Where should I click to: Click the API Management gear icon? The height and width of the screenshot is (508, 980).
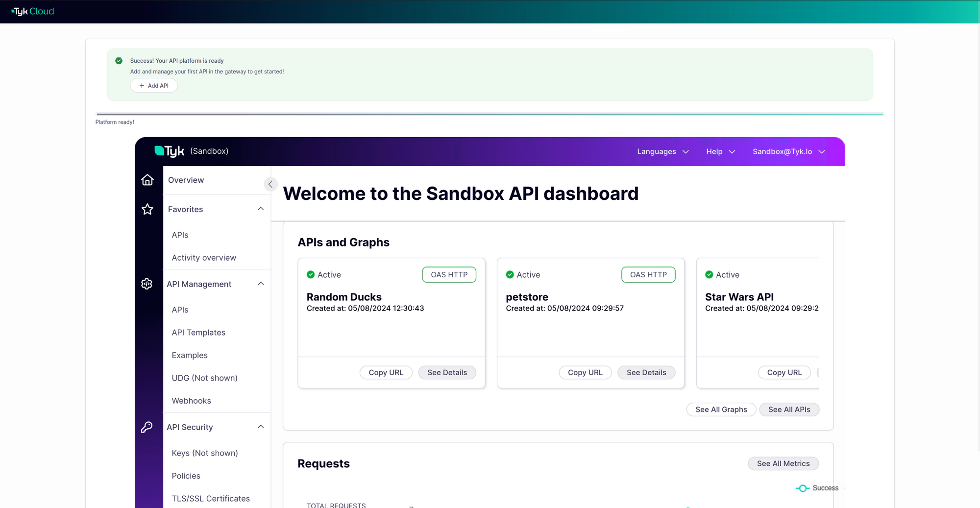tap(147, 284)
